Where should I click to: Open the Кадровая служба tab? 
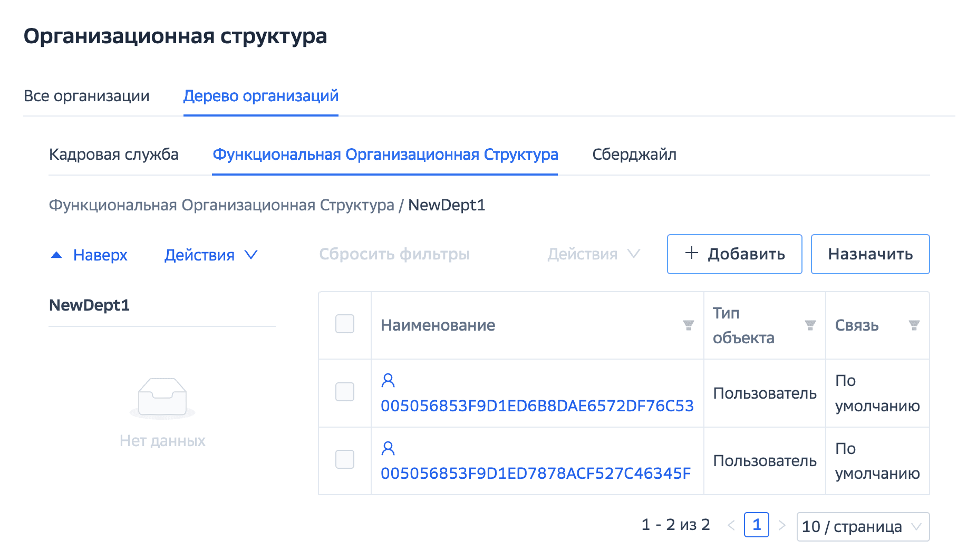click(x=113, y=155)
